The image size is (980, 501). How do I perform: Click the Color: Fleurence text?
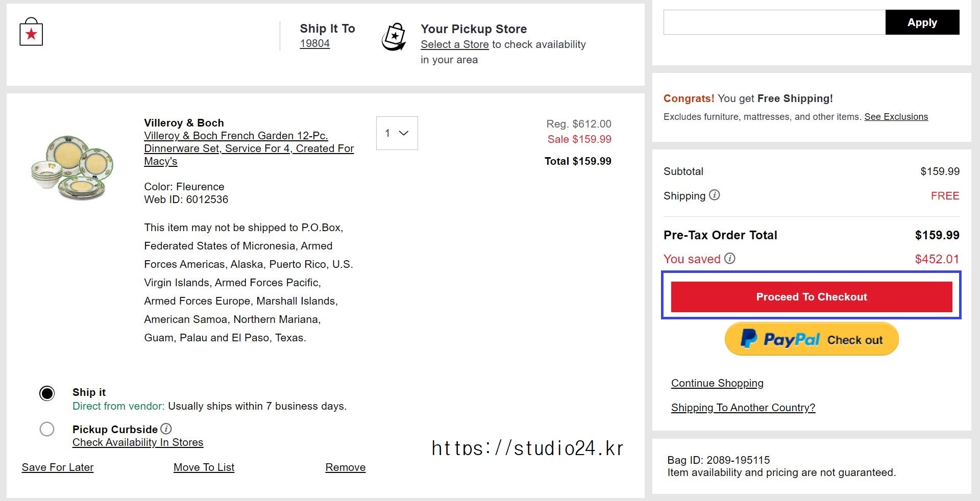[184, 187]
